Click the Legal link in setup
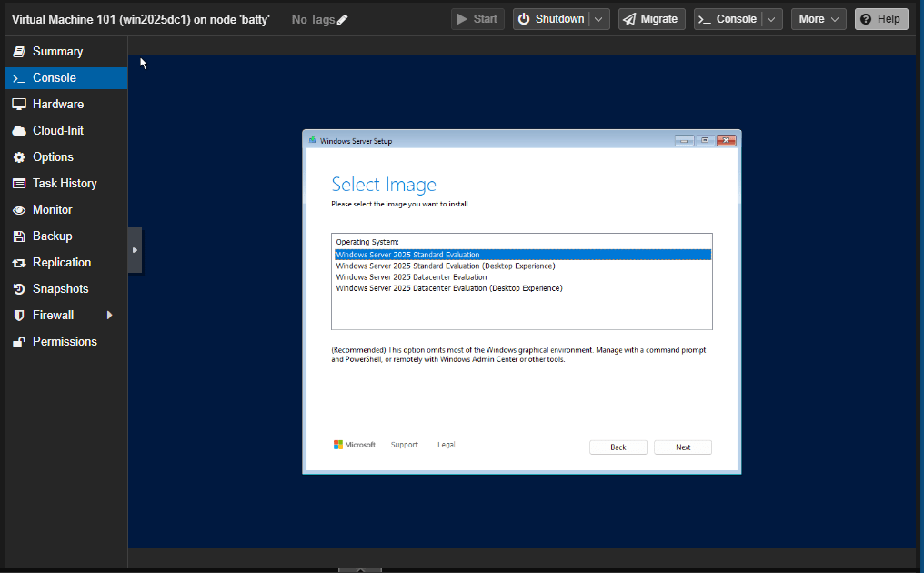Viewport: 924px width, 573px height. [446, 445]
